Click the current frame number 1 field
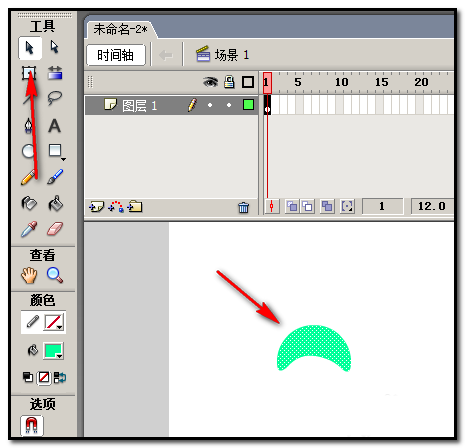This screenshot has width=465, height=448. click(382, 206)
